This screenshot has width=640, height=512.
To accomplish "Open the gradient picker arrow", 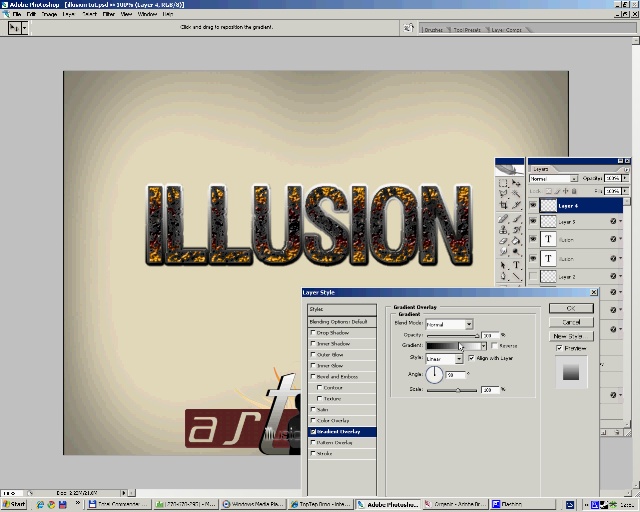I will click(x=484, y=346).
